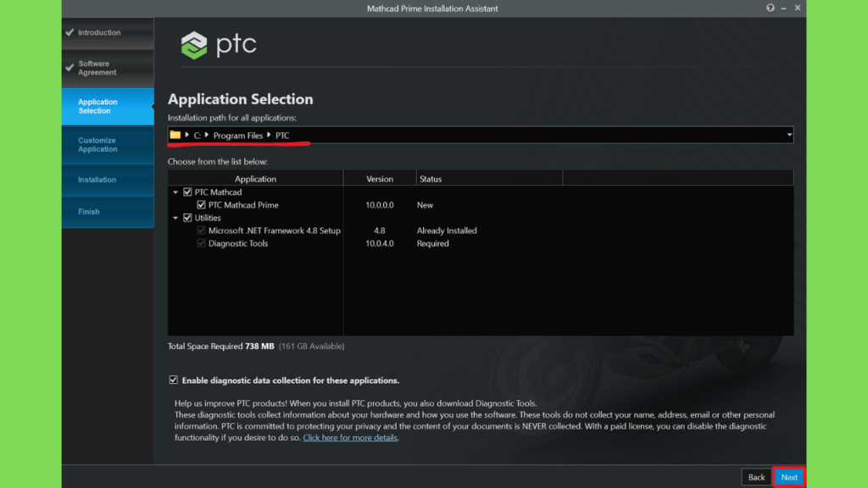Go to Introduction step

point(108,33)
